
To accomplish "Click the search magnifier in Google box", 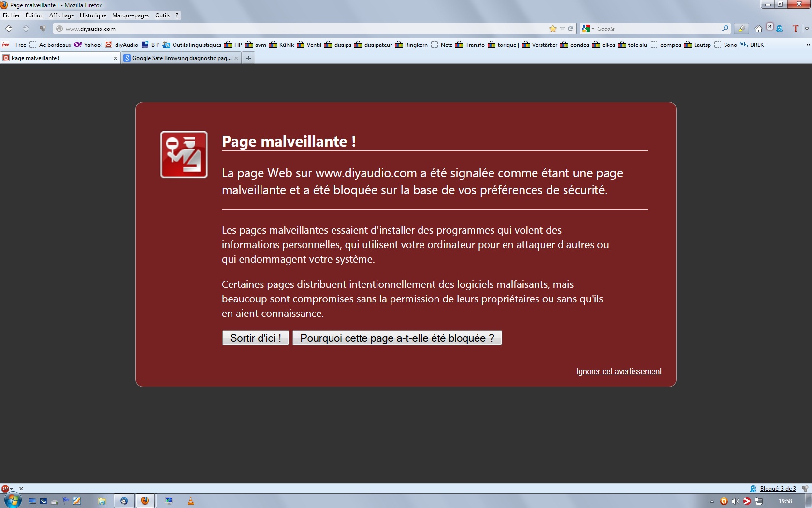I will click(725, 29).
